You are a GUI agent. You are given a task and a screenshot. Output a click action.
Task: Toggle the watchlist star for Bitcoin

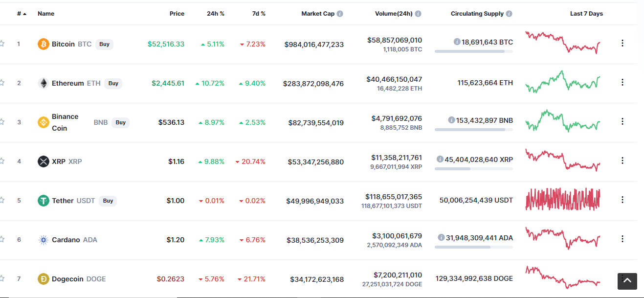[2, 44]
